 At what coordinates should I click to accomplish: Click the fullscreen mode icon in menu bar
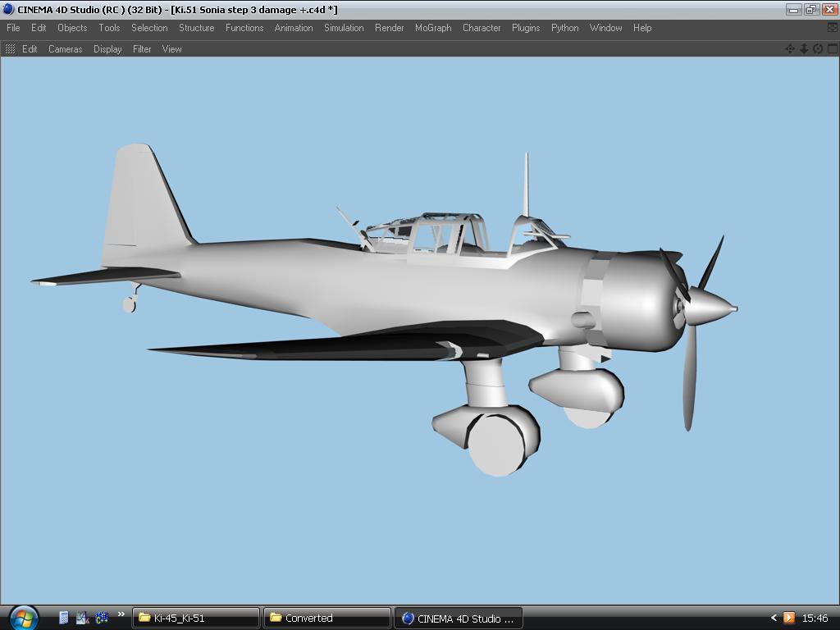click(832, 28)
